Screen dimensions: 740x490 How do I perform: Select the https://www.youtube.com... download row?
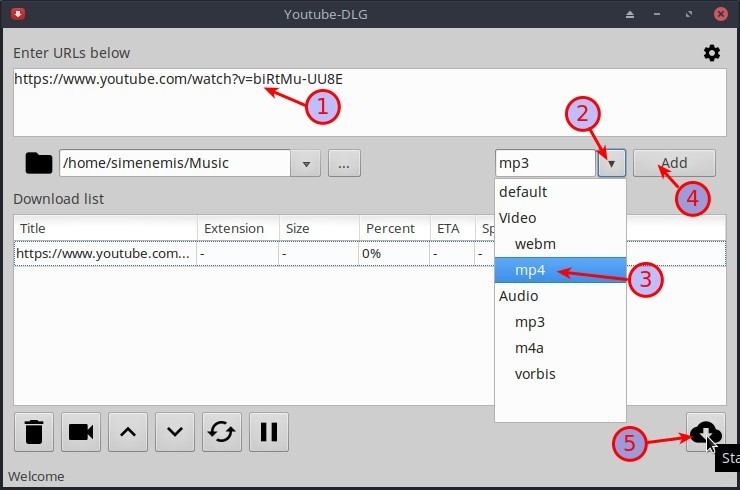click(x=370, y=253)
